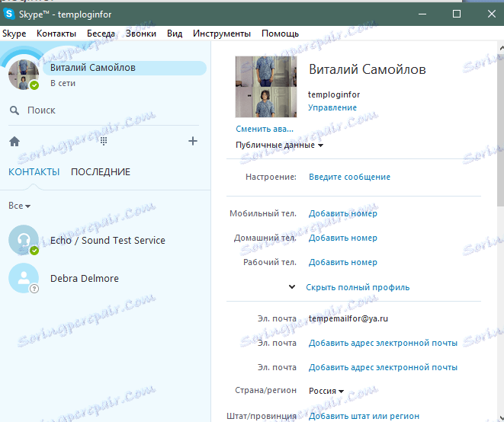Image resolution: width=504 pixels, height=422 pixels.
Task: Expand the Все contacts filter dropdown
Action: [19, 206]
